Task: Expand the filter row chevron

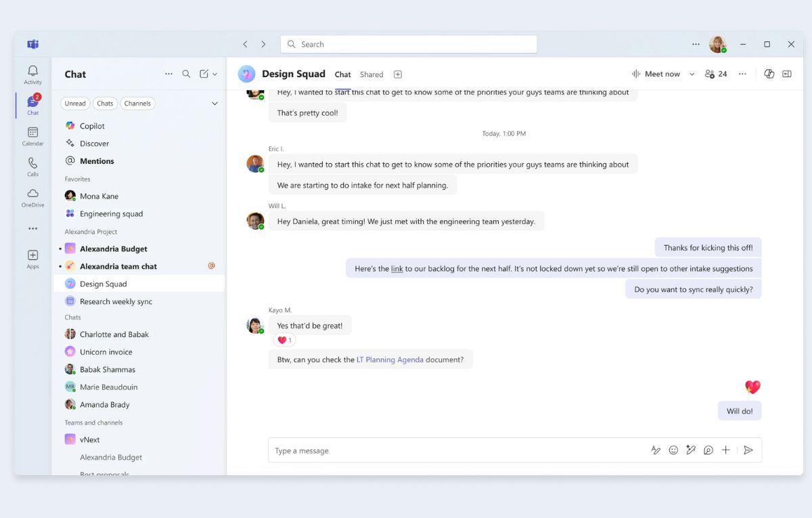Action: coord(215,104)
